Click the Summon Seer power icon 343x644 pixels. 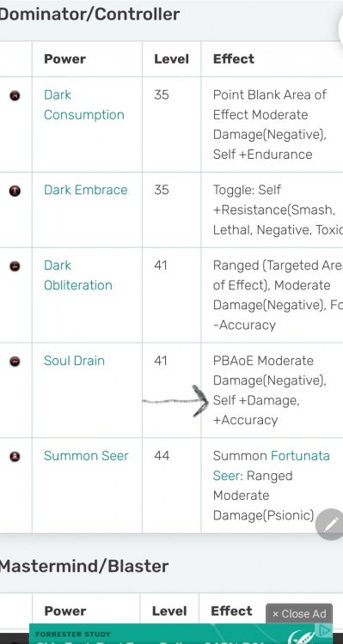click(x=15, y=457)
